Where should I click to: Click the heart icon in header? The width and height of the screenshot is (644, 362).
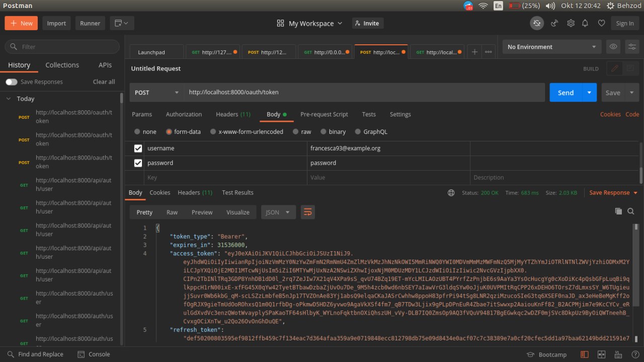pos(601,23)
